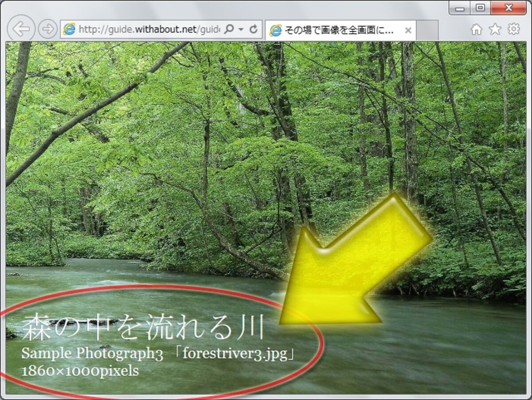The image size is (532, 400).
Task: Go forward with the Forward arrow button
Action: tap(47, 29)
